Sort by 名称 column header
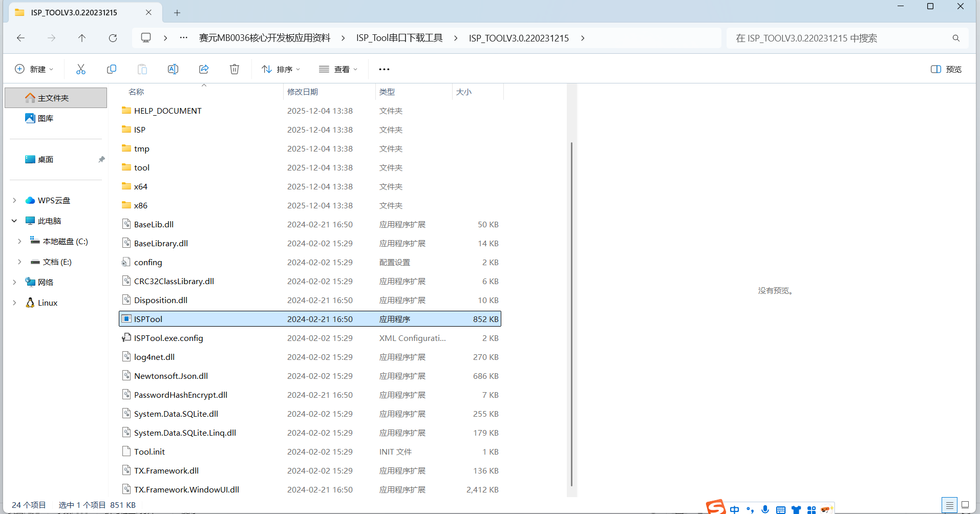 tap(136, 92)
